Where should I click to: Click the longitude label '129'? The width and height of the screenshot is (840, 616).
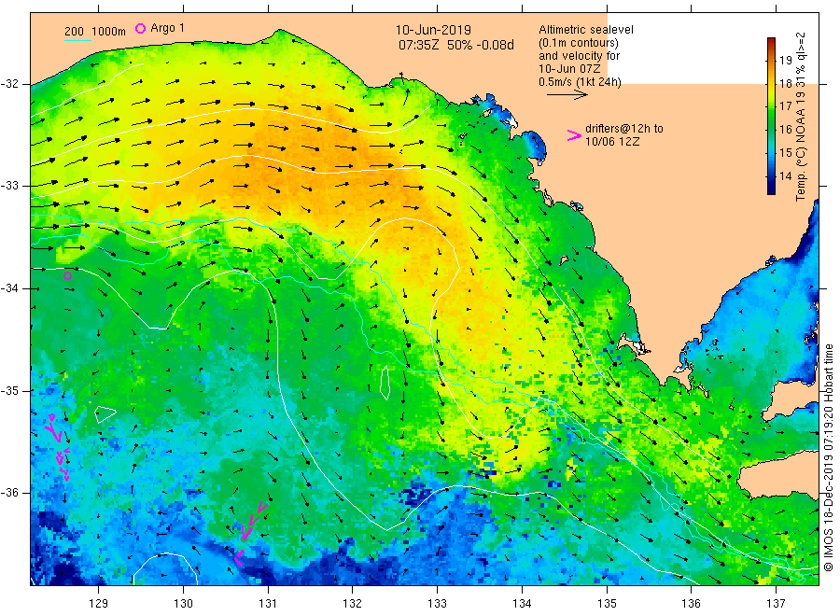[99, 603]
